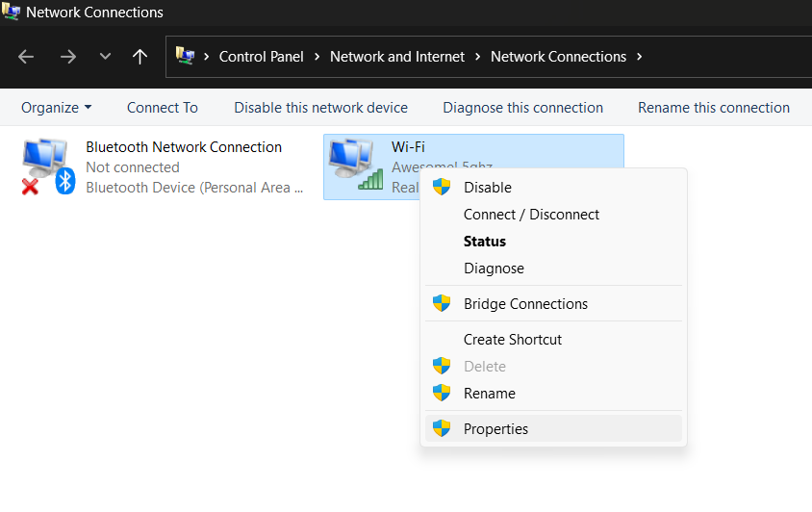The height and width of the screenshot is (512, 812).
Task: Click Rename this connection
Action: pyautogui.click(x=714, y=107)
